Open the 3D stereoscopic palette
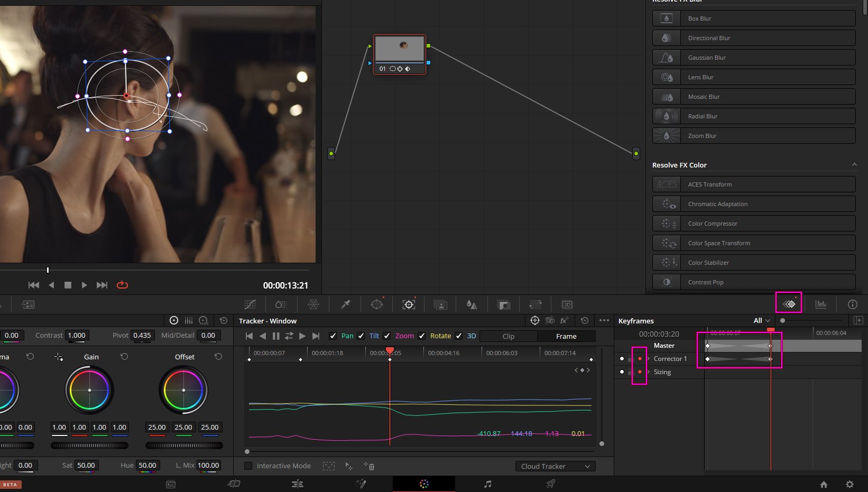 tap(567, 304)
